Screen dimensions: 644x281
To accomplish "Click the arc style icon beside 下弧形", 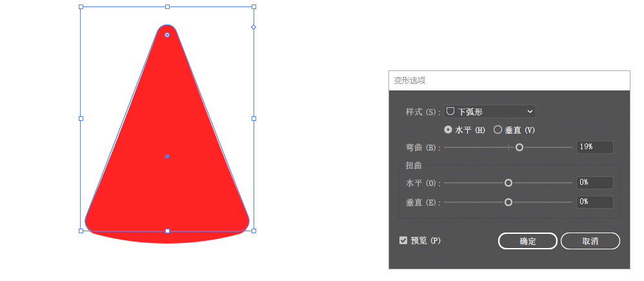I will click(x=450, y=111).
